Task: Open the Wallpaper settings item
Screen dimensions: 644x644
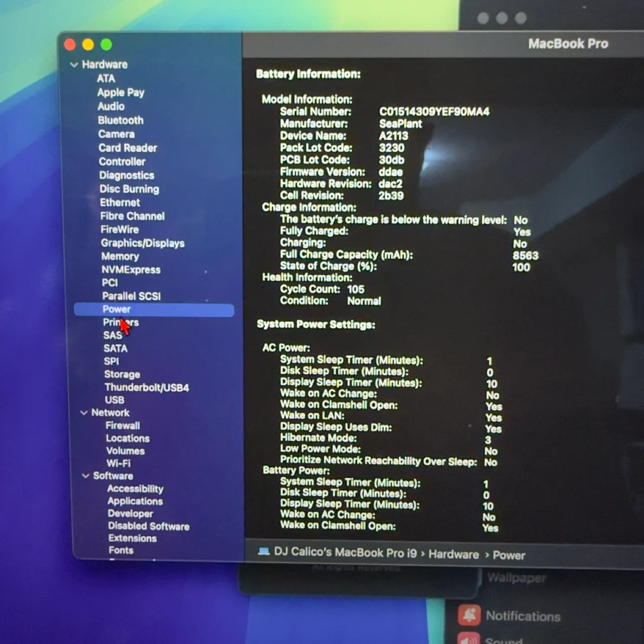Action: click(517, 578)
